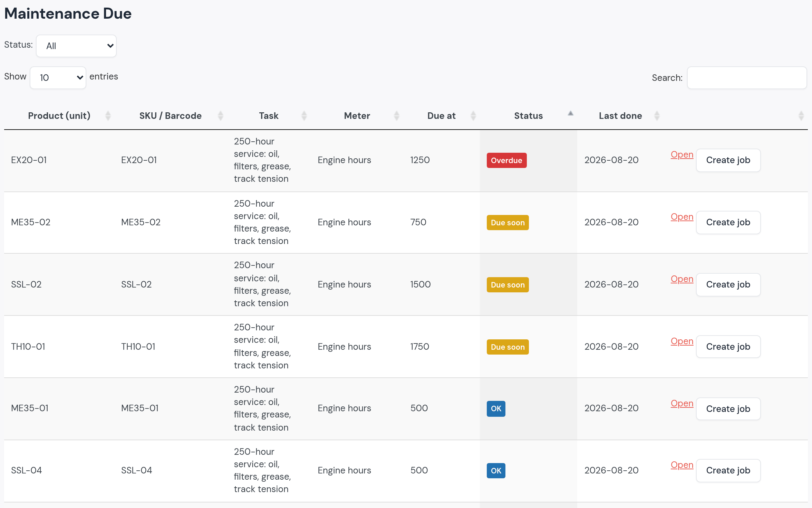The image size is (812, 508).
Task: Open the ME35-01 maintenance record
Action: 682,403
